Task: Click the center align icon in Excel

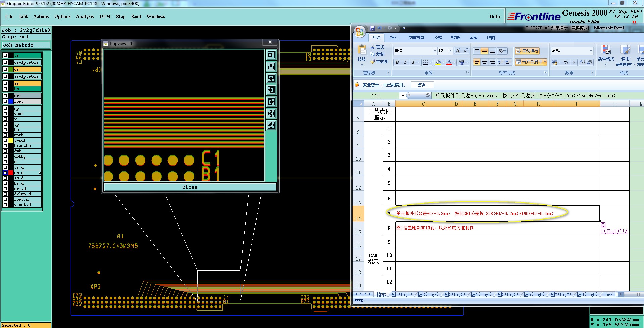Action: coord(484,62)
